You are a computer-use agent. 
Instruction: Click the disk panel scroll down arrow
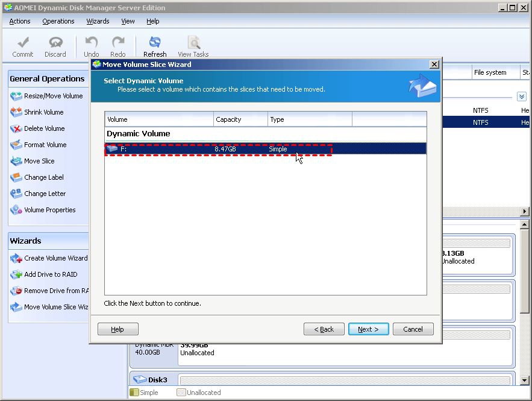coord(525,380)
